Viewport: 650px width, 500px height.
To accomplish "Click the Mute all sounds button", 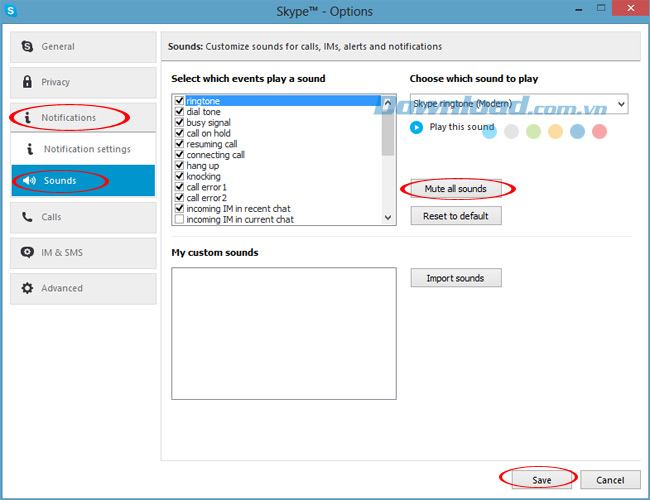I will (x=456, y=189).
